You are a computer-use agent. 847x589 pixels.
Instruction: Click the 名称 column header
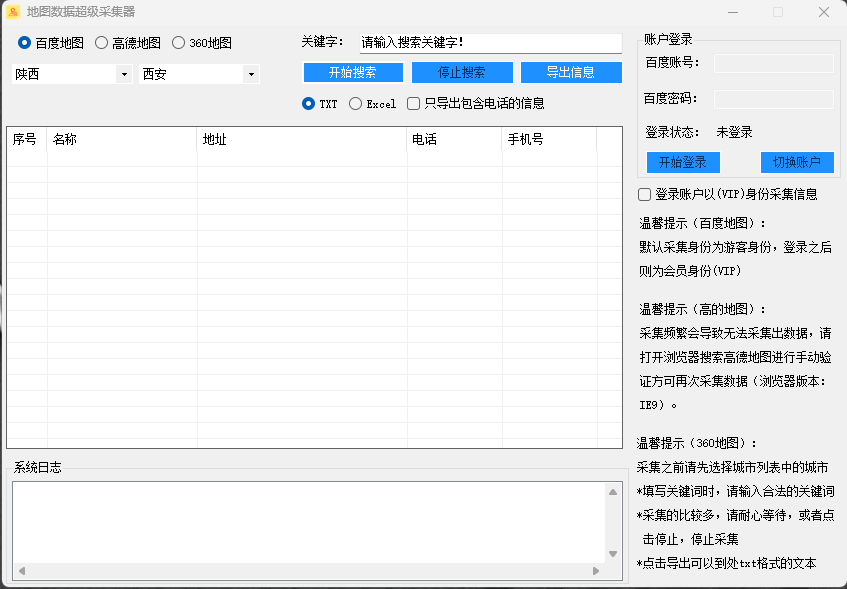(122, 140)
